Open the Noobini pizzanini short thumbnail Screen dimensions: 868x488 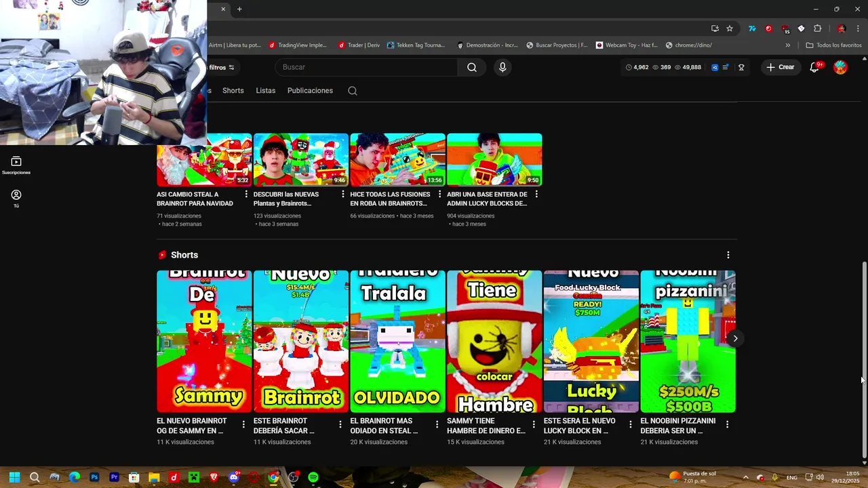tap(688, 341)
